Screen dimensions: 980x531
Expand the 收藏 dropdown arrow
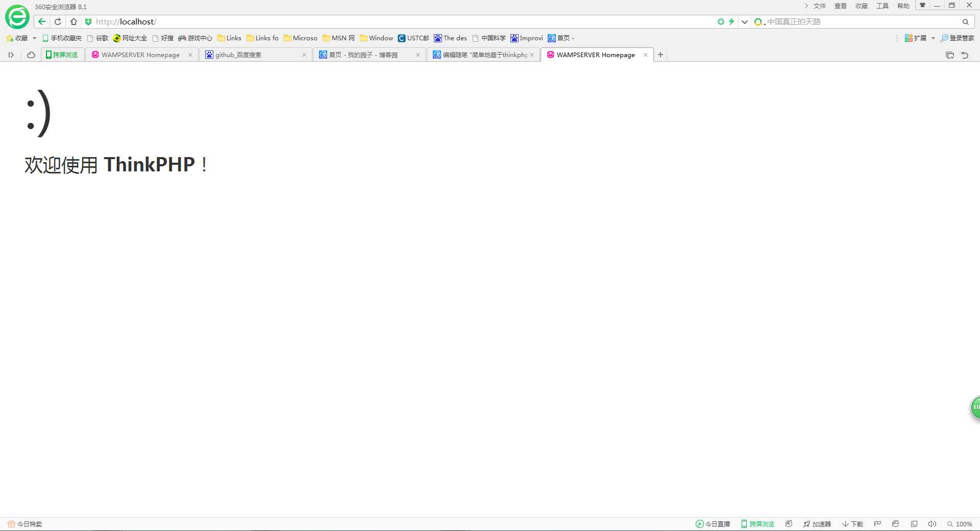click(x=34, y=38)
